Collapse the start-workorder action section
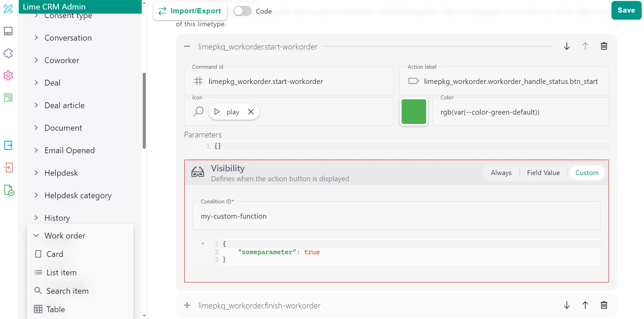This screenshot has height=319, width=644. pyautogui.click(x=187, y=47)
